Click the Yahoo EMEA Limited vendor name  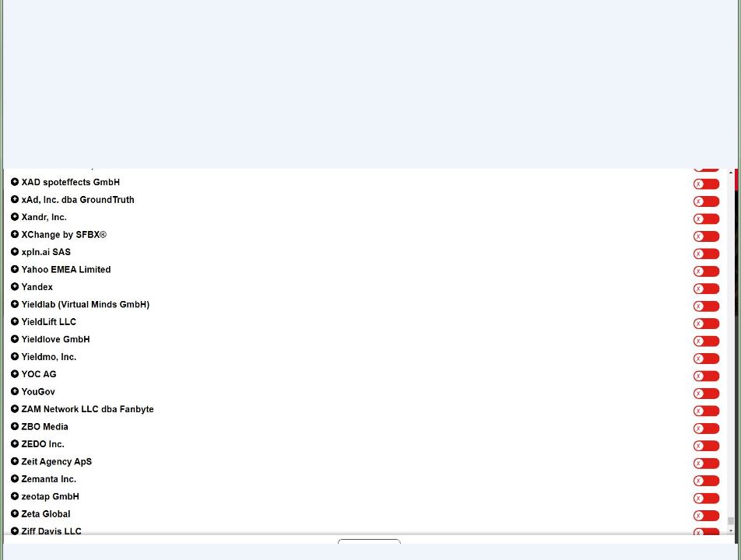(x=66, y=269)
